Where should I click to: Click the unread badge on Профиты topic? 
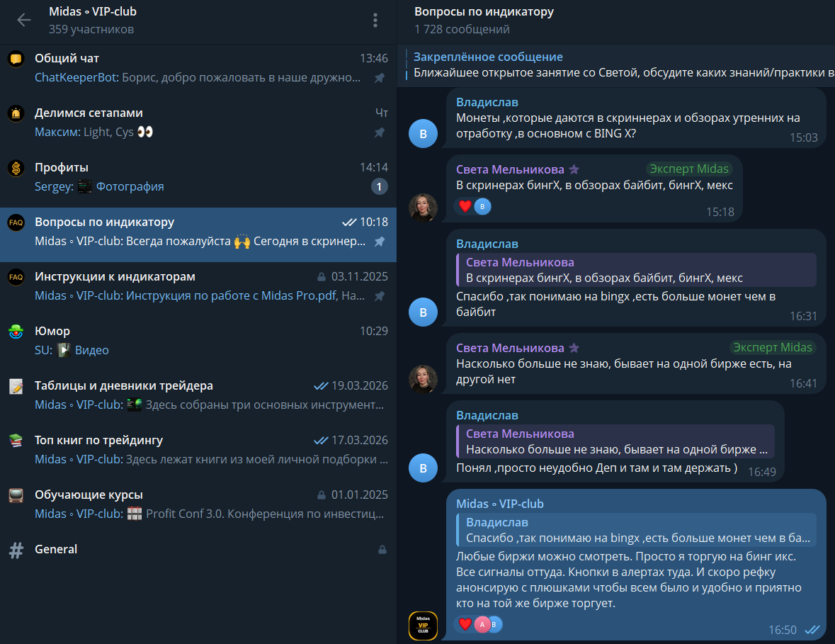tap(379, 186)
